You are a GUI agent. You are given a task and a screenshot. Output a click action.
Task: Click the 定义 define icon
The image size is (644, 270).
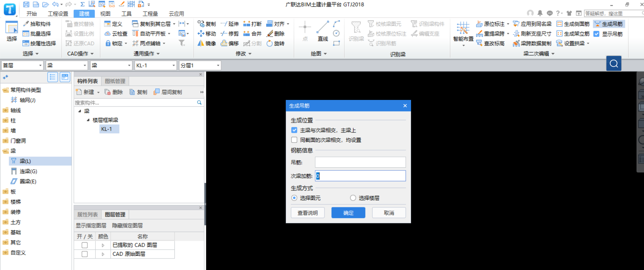(113, 24)
